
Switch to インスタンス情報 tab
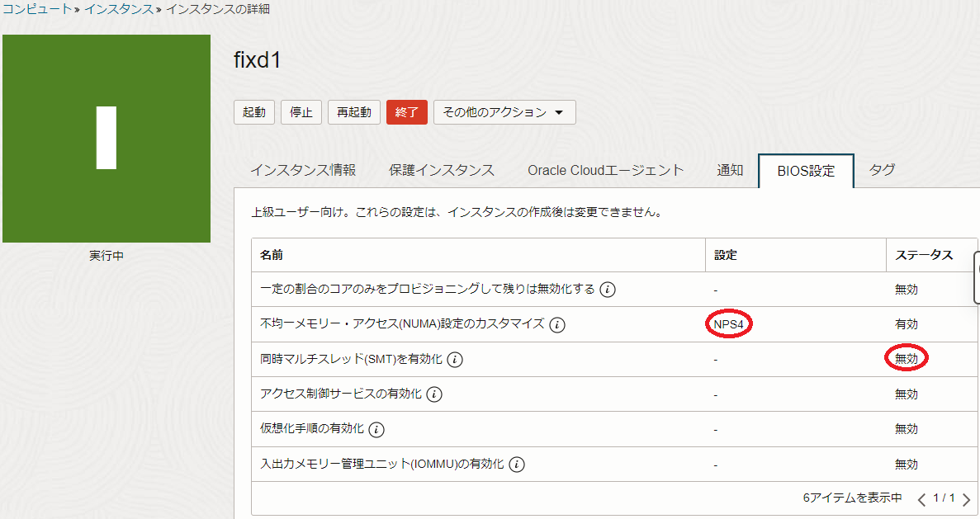303,170
